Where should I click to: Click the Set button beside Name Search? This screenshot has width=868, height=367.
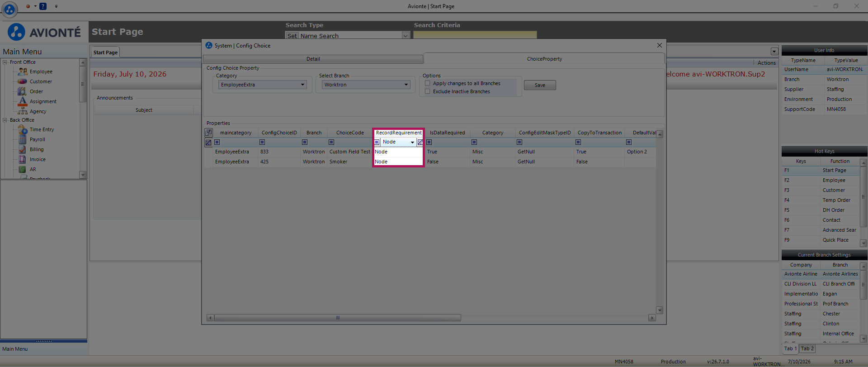(292, 36)
